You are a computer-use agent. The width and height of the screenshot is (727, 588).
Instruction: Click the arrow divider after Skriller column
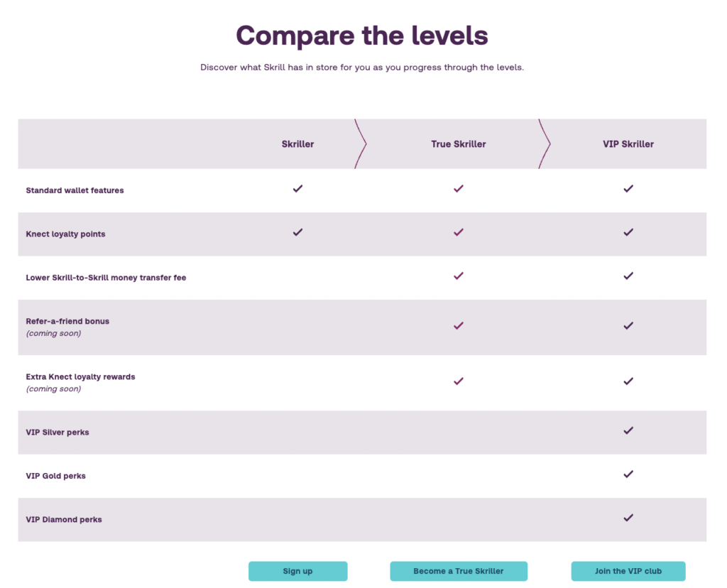(361, 143)
